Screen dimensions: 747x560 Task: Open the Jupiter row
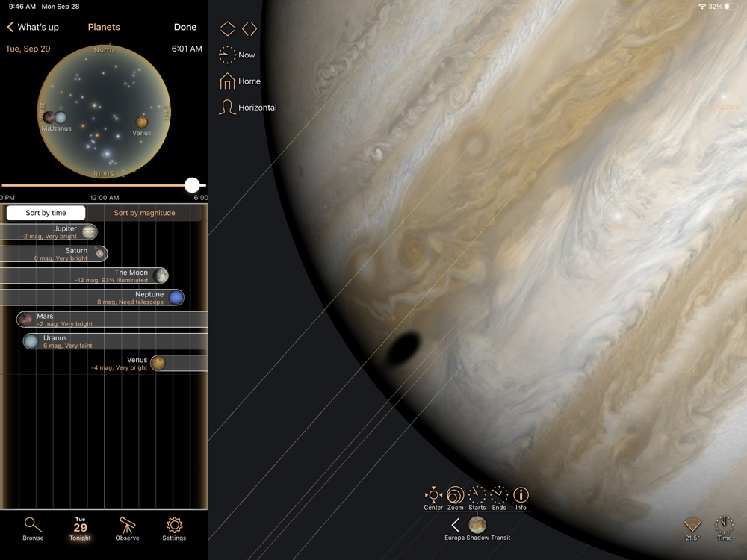[x=49, y=232]
